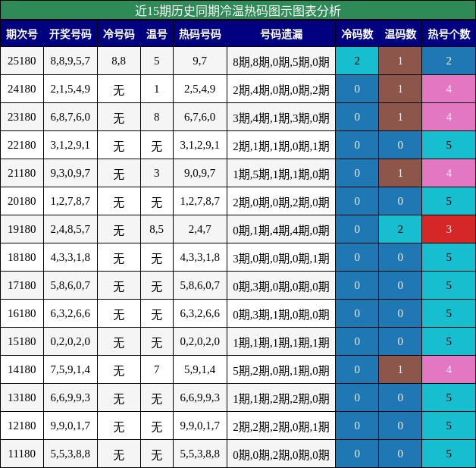Click warm count 2 in row 19180
This screenshot has height=468, width=476.
point(400,229)
